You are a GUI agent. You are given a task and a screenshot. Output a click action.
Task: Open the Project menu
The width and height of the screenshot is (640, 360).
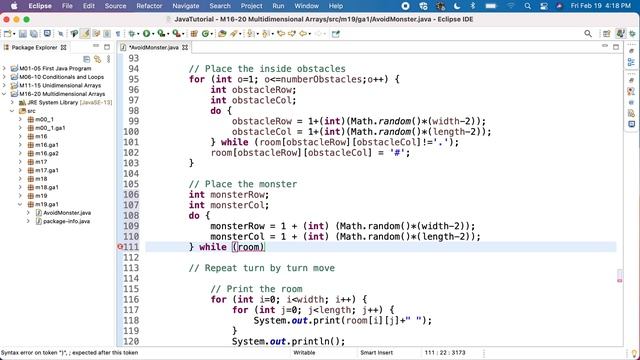click(x=251, y=6)
